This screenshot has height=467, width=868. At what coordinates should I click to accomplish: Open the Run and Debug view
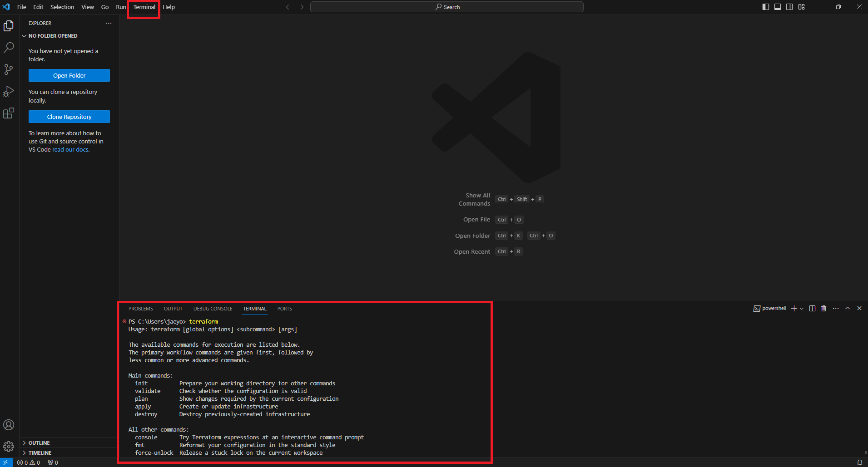point(9,91)
